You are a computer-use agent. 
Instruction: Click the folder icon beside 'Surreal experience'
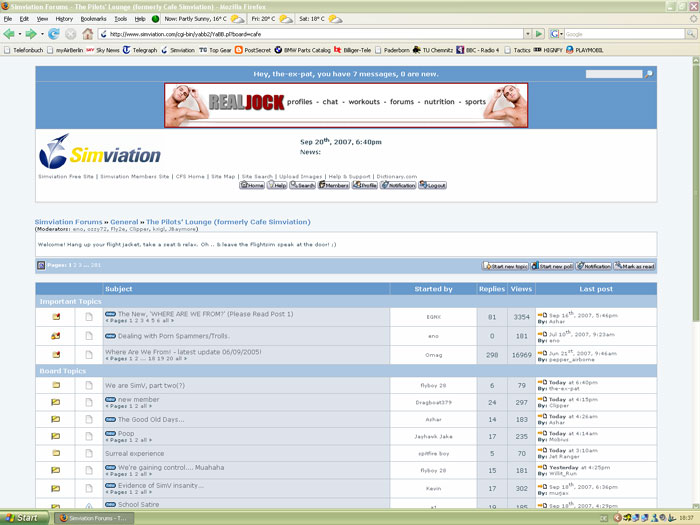click(x=56, y=453)
